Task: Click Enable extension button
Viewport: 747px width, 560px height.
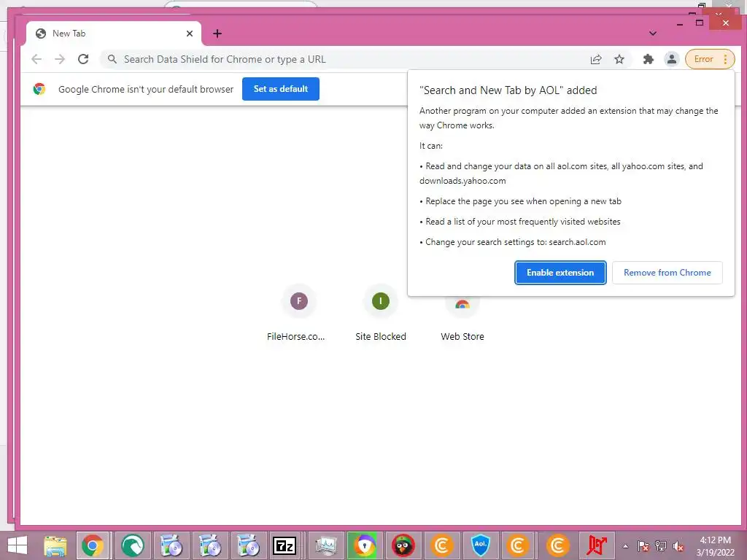Action: tap(560, 273)
